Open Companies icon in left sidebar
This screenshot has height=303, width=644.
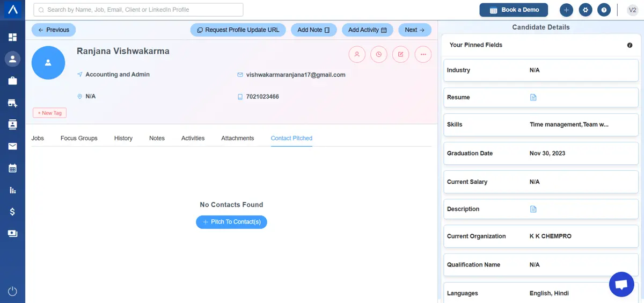coord(12,103)
